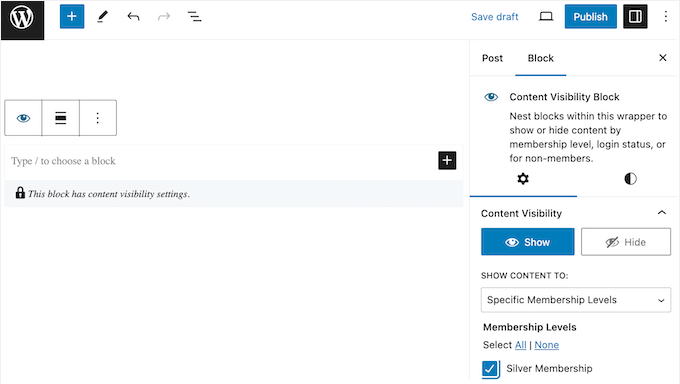
Task: Switch to the Block tab
Action: (540, 58)
